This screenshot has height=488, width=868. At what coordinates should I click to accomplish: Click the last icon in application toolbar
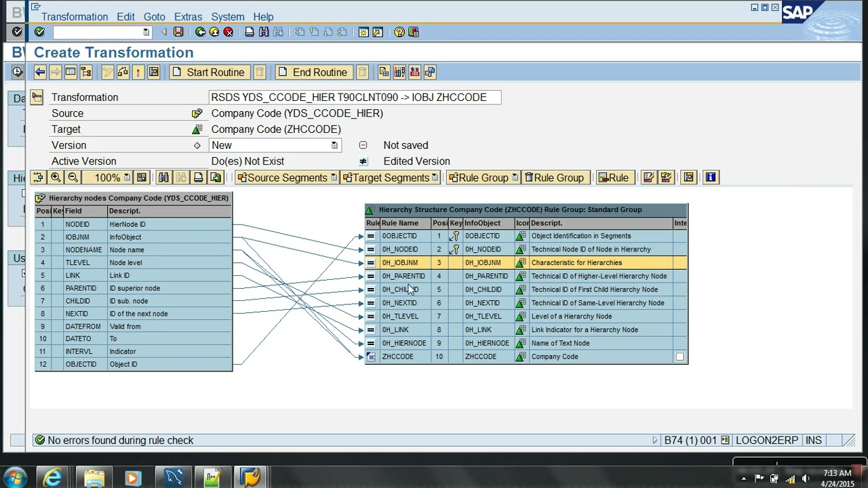click(430, 72)
